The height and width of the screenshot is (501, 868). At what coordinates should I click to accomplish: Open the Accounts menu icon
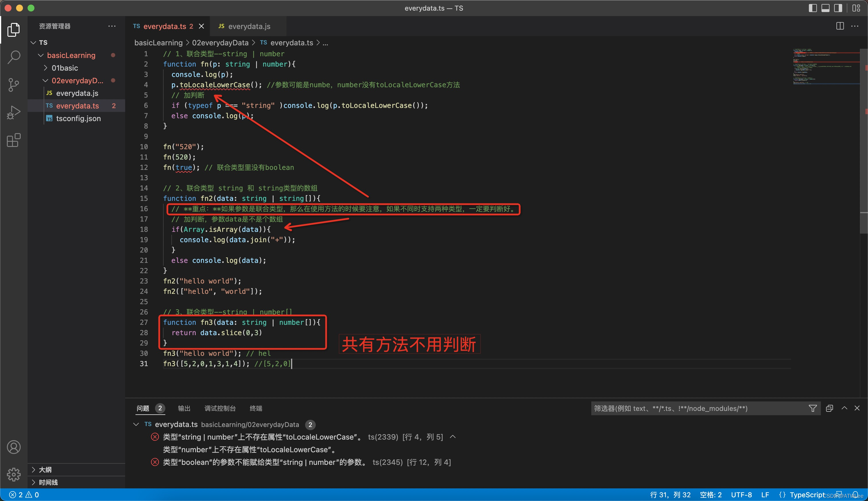click(x=13, y=447)
